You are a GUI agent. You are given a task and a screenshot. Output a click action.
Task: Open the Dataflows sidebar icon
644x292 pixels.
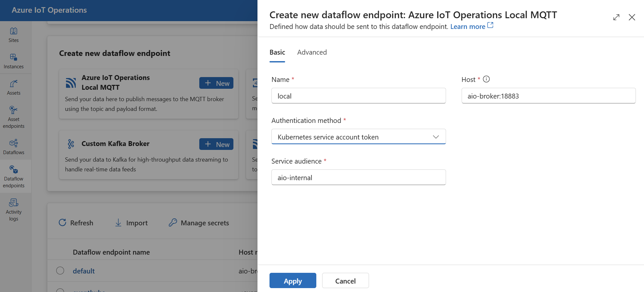tap(14, 143)
